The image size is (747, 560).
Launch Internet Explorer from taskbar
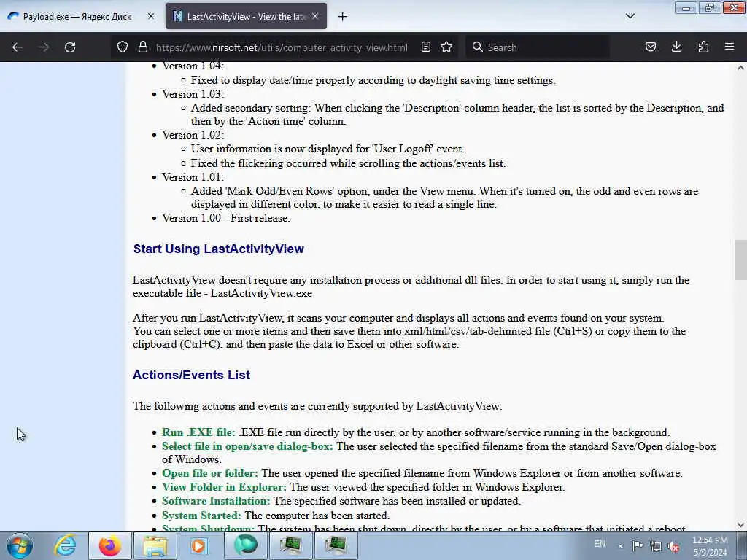tap(65, 545)
